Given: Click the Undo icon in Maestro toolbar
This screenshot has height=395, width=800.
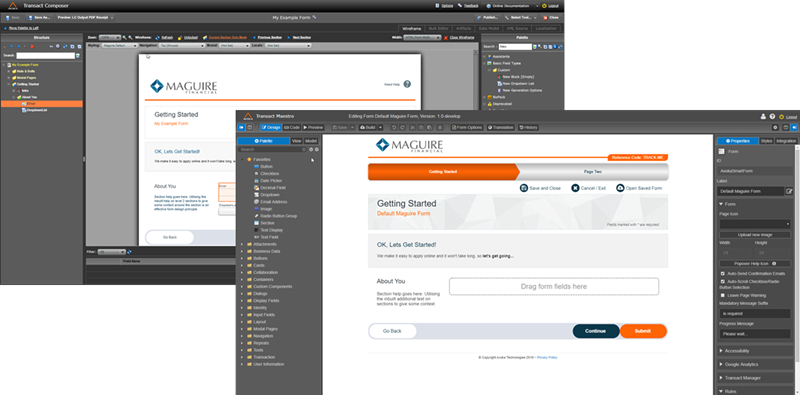Looking at the screenshot, I should tap(394, 127).
